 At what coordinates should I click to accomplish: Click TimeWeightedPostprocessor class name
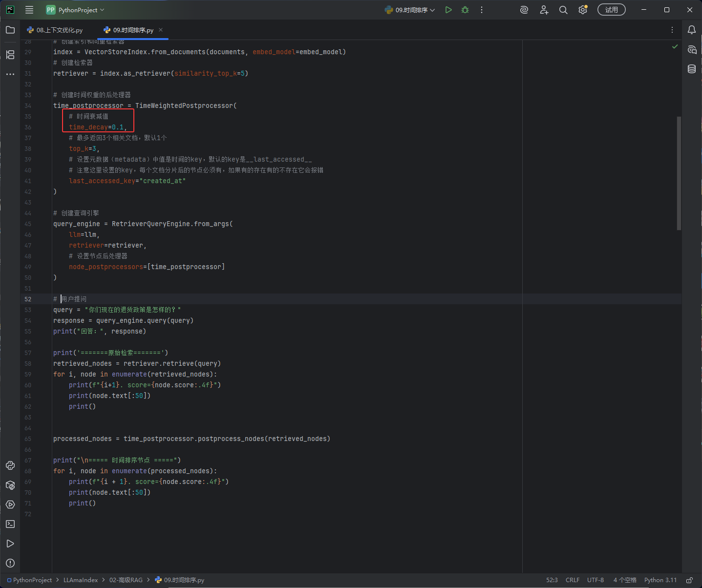click(184, 105)
